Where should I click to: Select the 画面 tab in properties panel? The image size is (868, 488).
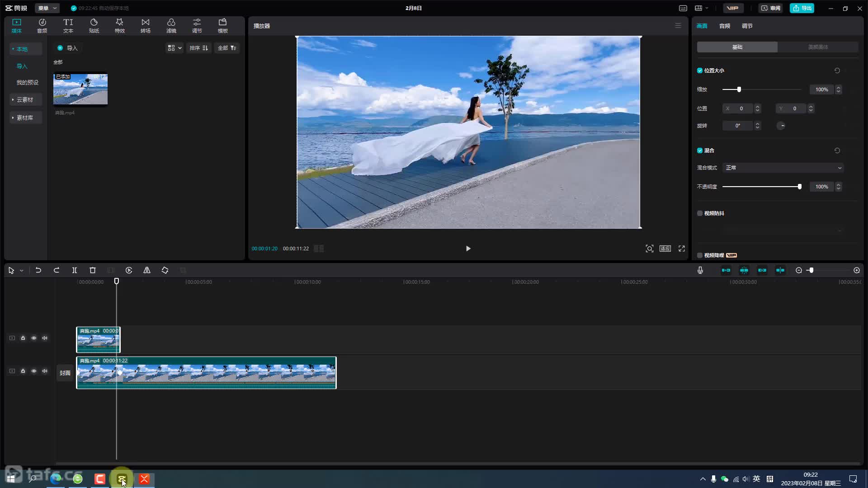(702, 26)
